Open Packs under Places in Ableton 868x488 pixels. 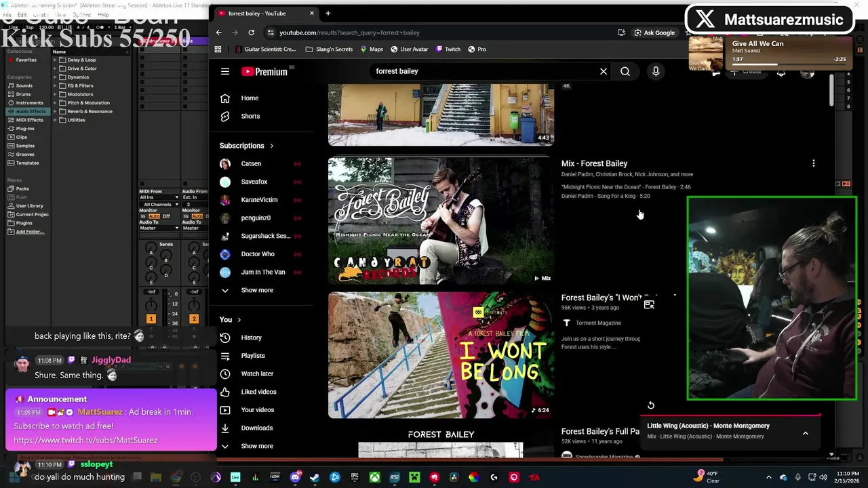22,189
